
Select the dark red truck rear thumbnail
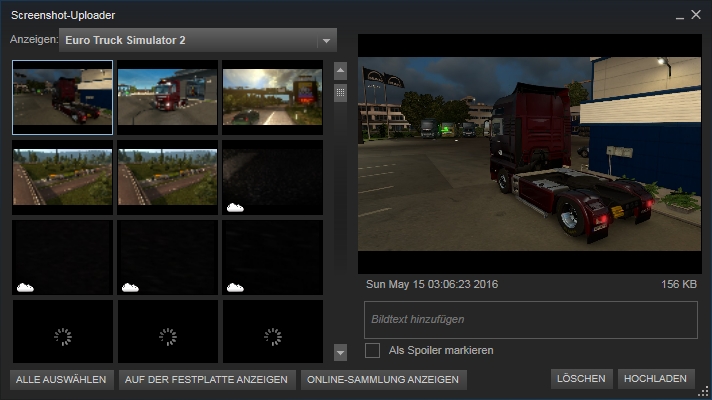click(x=63, y=97)
